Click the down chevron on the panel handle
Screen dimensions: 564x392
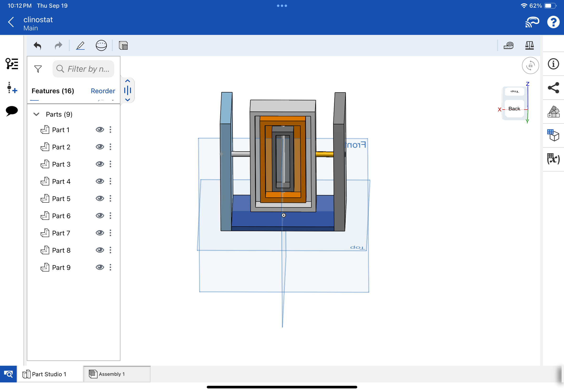[x=127, y=100]
